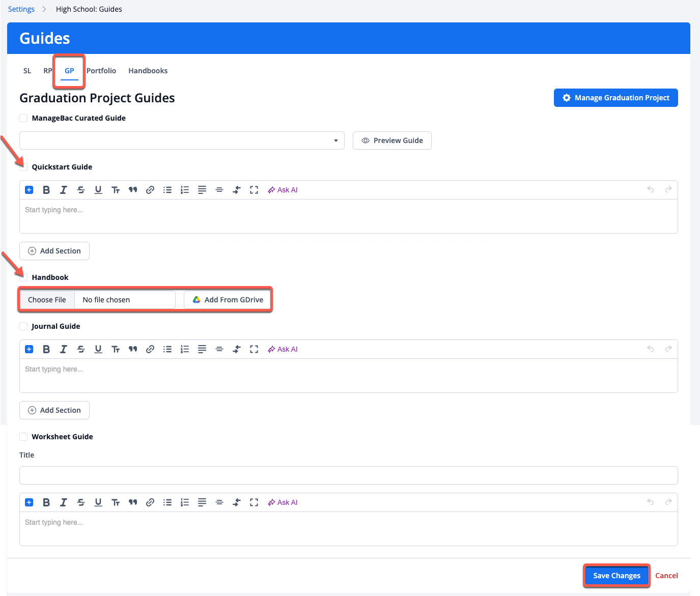Click the Worksheet Guide Title field
The width and height of the screenshot is (700, 596).
click(348, 475)
